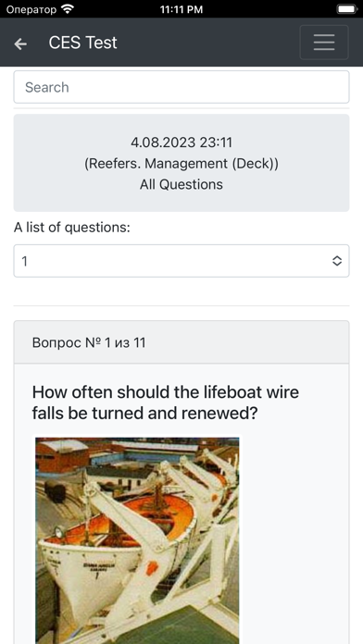Tap the CES Test title

(x=83, y=43)
